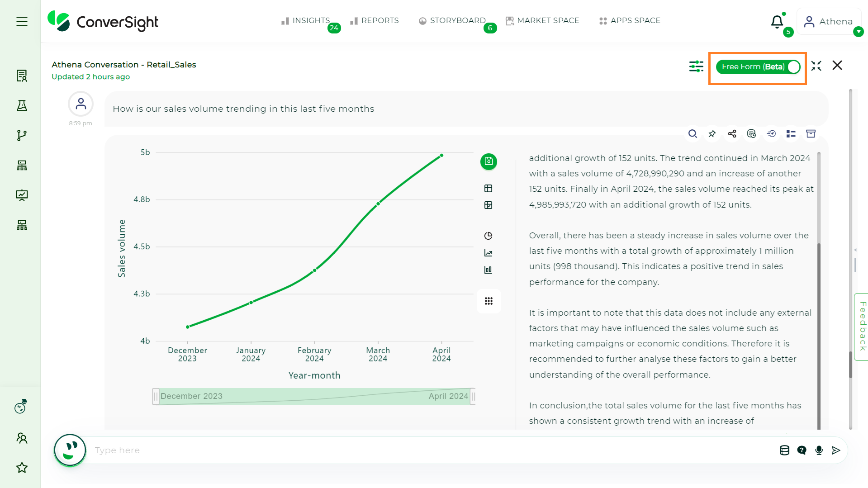868x488 pixels.
Task: Expand the Athena user profile dropdown
Action: (858, 32)
